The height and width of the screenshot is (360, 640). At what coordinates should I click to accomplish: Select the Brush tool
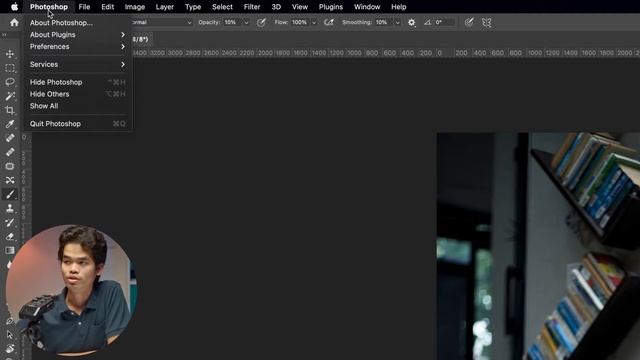pos(10,194)
